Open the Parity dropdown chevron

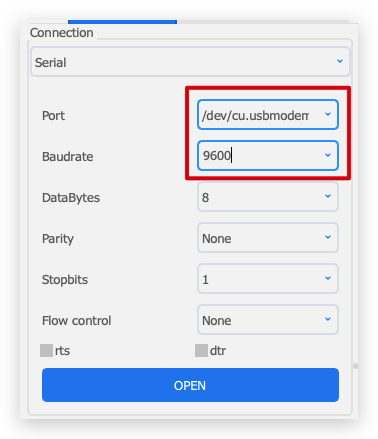pos(328,237)
